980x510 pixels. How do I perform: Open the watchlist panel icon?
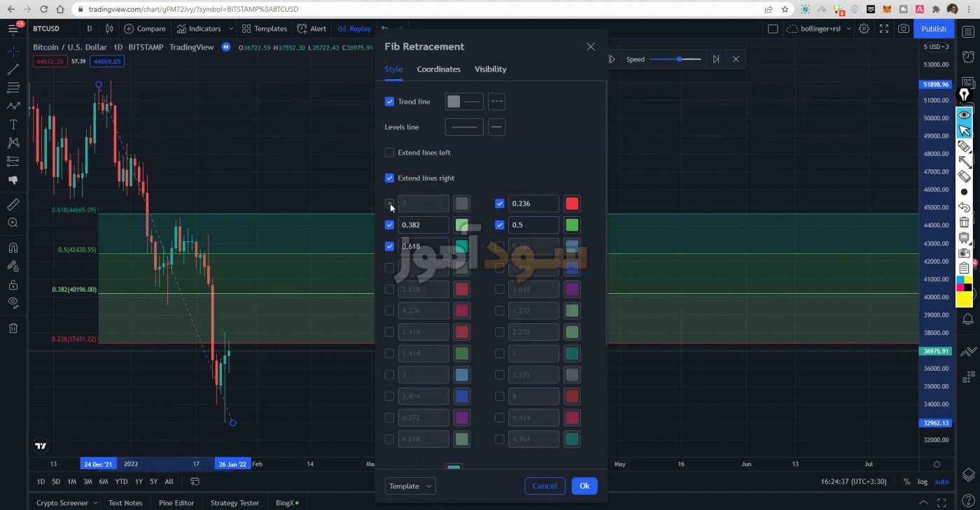pyautogui.click(x=968, y=32)
